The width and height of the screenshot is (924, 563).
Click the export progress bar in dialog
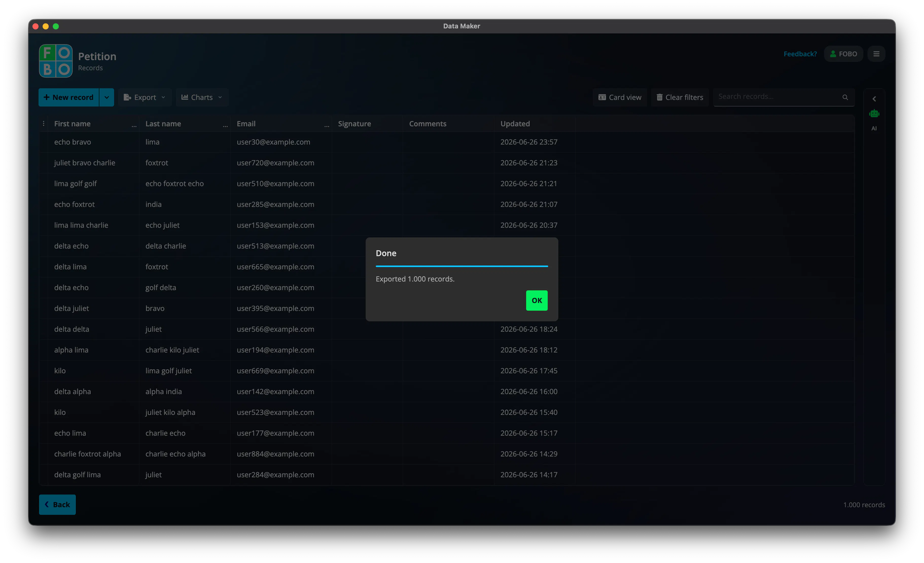[462, 266]
